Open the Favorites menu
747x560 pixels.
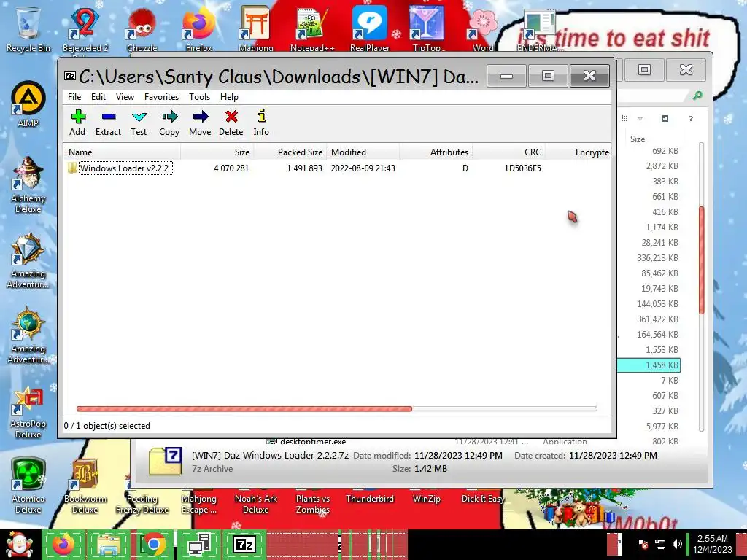tap(161, 97)
